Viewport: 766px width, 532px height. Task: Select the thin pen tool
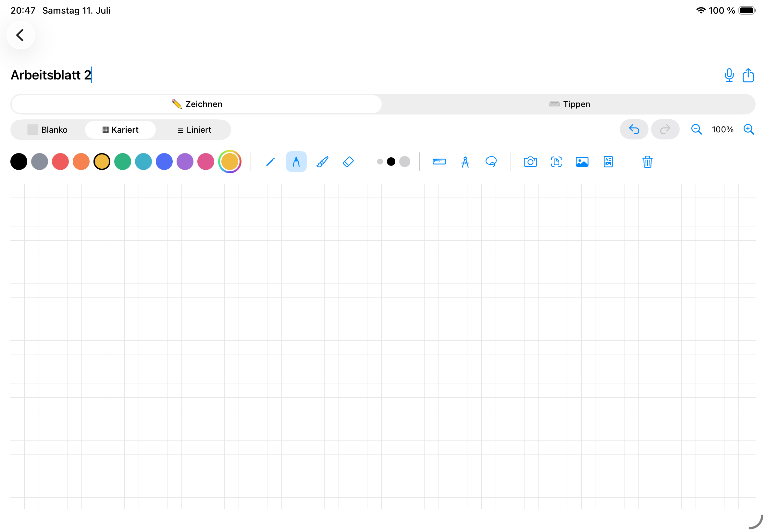point(270,162)
